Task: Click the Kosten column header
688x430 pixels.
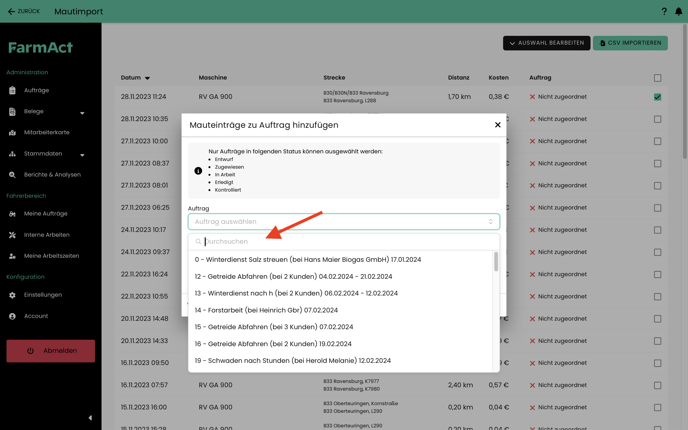Action: coord(498,78)
